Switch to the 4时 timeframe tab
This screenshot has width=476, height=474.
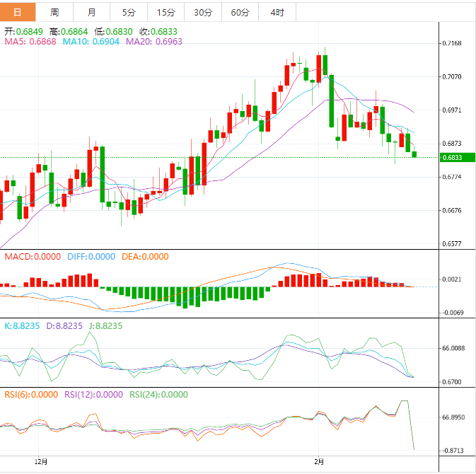[277, 12]
